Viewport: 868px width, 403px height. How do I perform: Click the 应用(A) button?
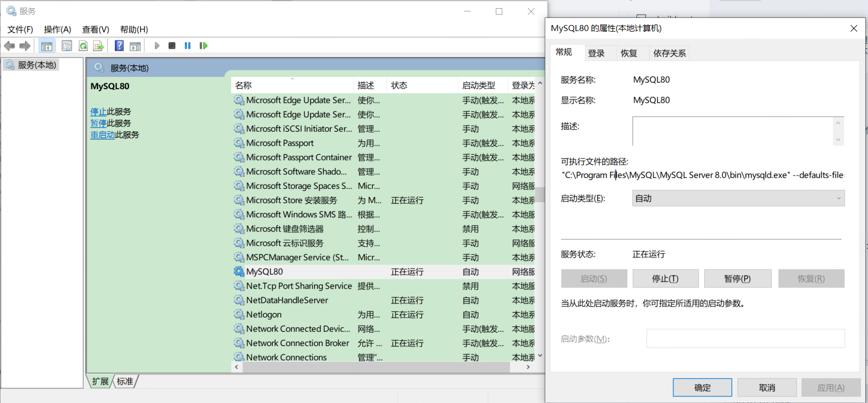click(x=831, y=388)
